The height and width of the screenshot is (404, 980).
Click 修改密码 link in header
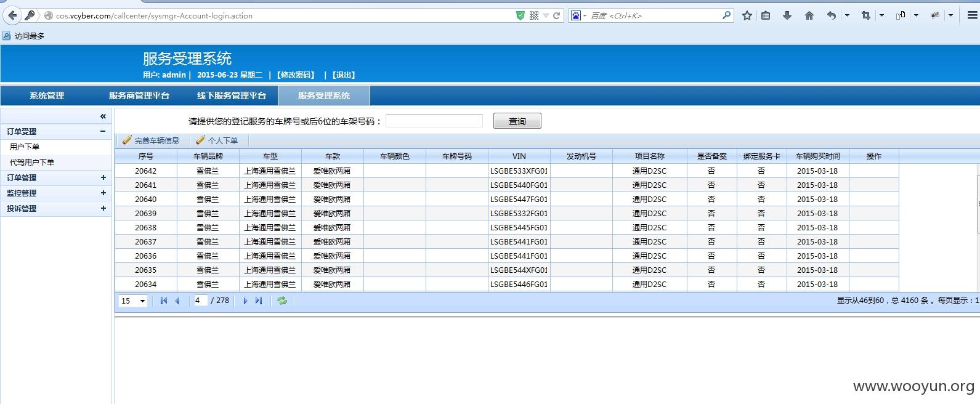coord(296,75)
